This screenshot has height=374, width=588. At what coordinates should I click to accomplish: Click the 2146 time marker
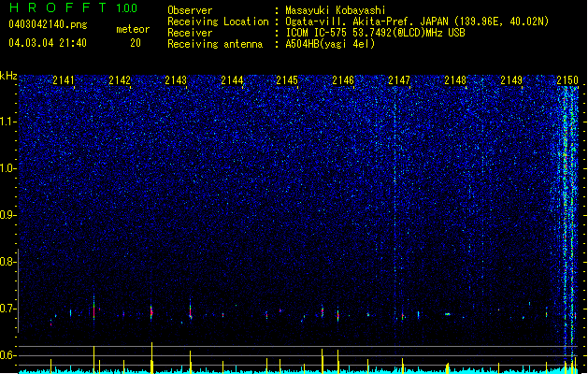[343, 79]
